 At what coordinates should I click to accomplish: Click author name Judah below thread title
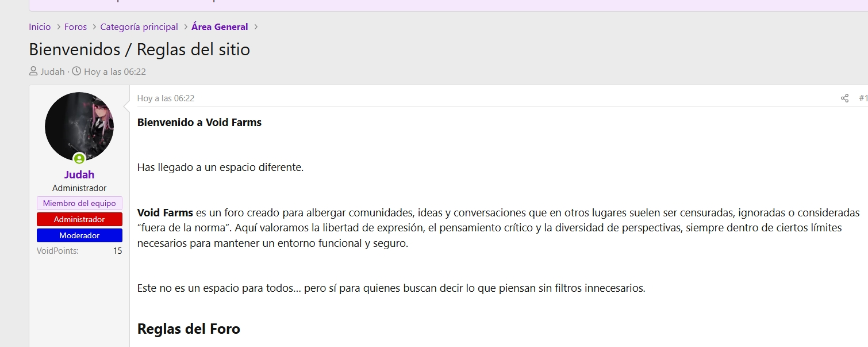tap(52, 72)
